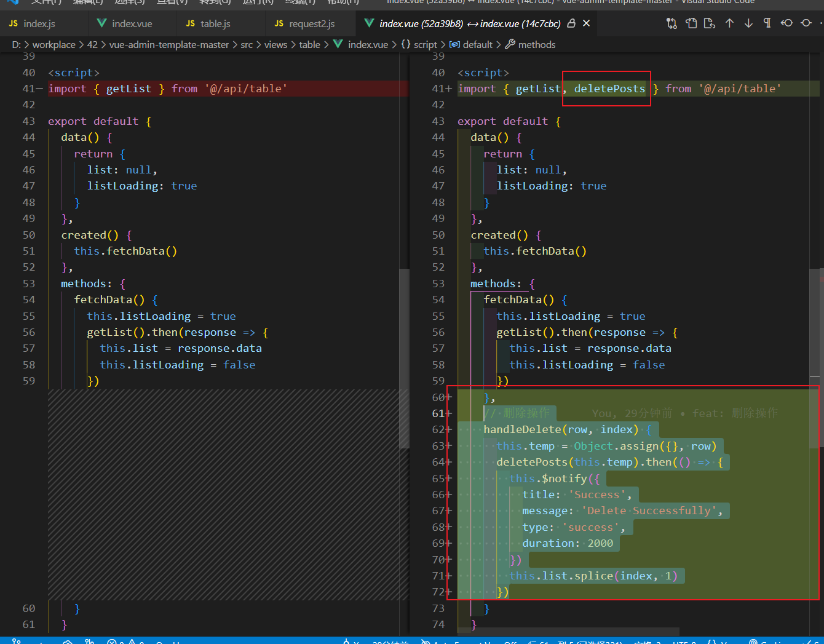
Task: Click 'this.temp = Object.assign({}, row)' line
Action: tap(606, 446)
